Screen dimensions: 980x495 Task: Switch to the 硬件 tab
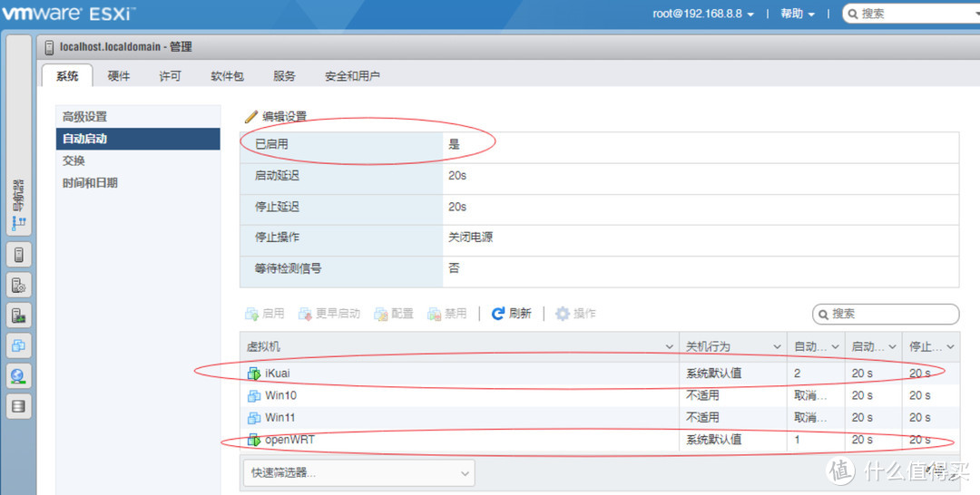pyautogui.click(x=119, y=76)
